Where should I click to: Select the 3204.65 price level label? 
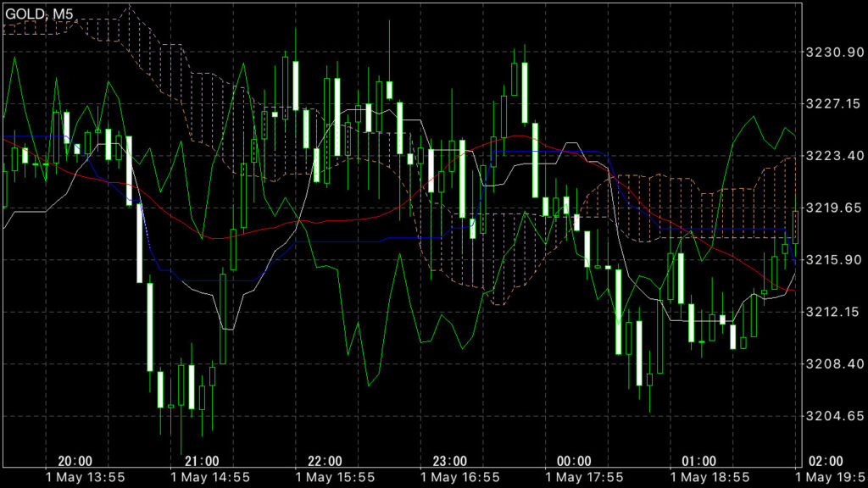(832, 416)
